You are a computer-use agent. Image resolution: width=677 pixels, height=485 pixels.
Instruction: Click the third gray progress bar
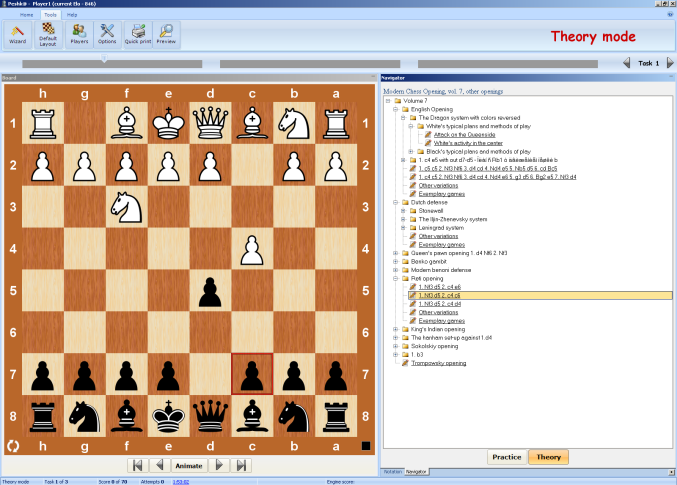point(508,64)
